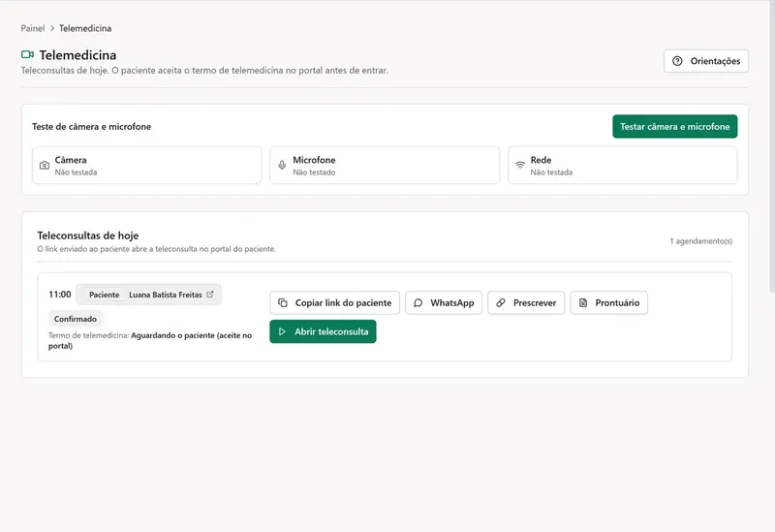The height and width of the screenshot is (532, 775).
Task: Select the Rede status card
Action: pos(622,165)
